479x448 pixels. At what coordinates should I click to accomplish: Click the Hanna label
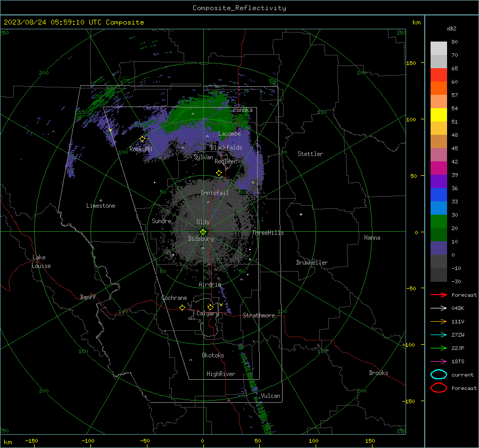[x=372, y=238]
